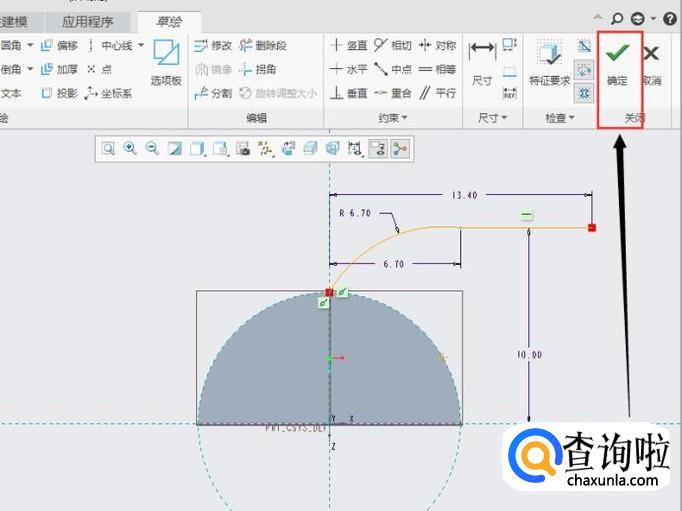The image size is (682, 511).
Task: Click the view manager camera icon
Action: [x=244, y=149]
